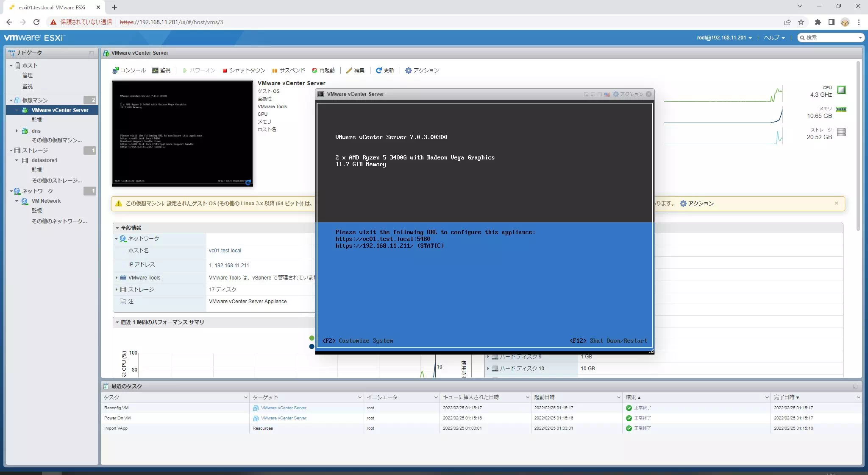
Task: Collapse 直近 1 時間のパフォーマンス サマリ section
Action: point(117,322)
